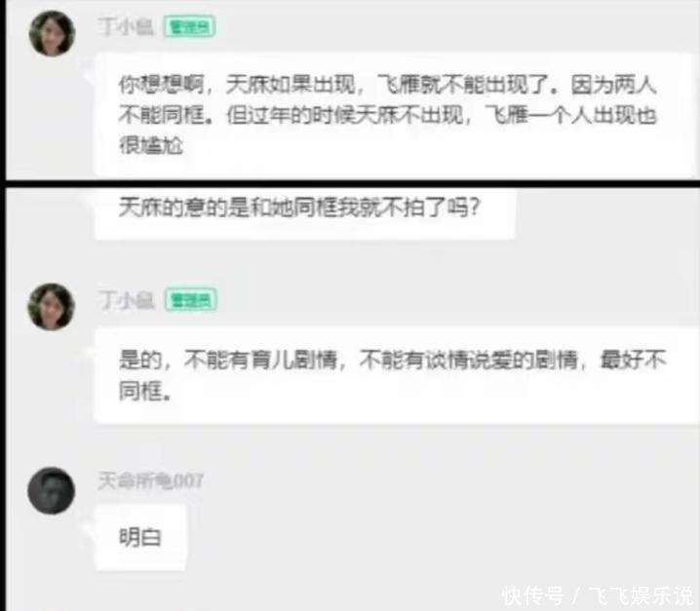Open the 丁小鱼 username in the first message
700x611 pixels.
(127, 26)
